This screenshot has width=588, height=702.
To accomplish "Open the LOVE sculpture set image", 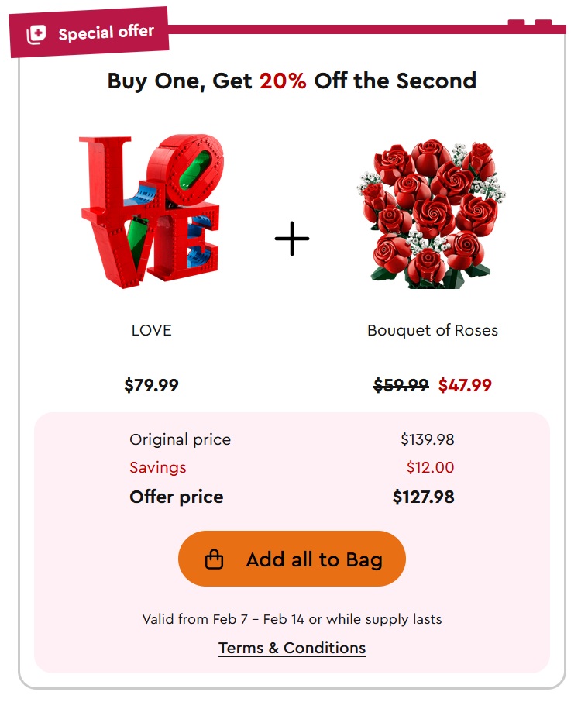I will tap(150, 211).
